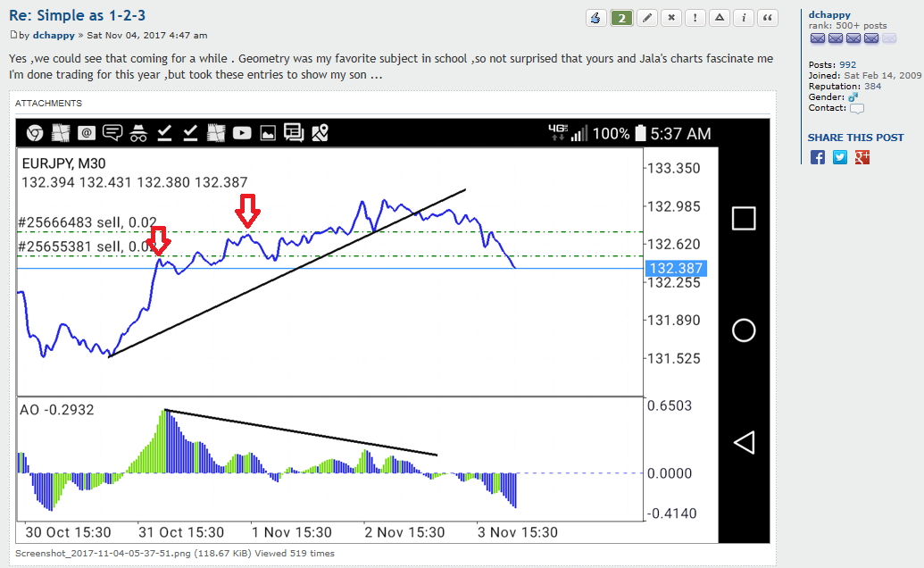
Task: Share this post on Twitter
Action: pos(840,157)
